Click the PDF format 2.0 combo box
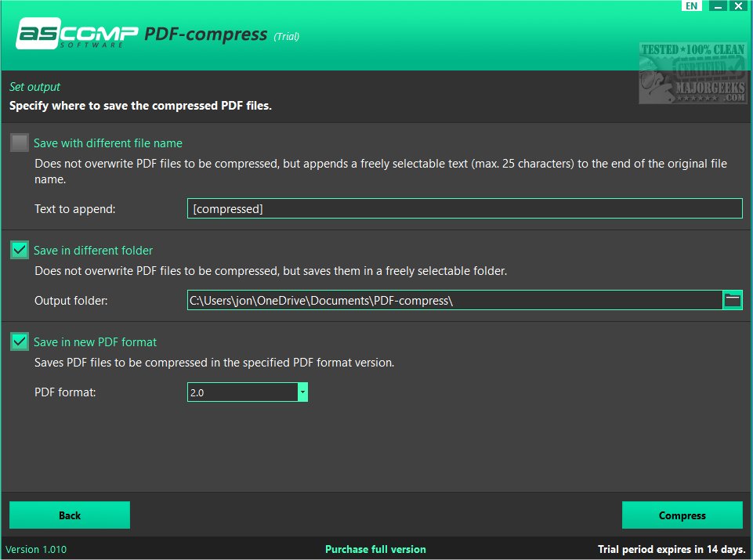The image size is (753, 560). 248,392
